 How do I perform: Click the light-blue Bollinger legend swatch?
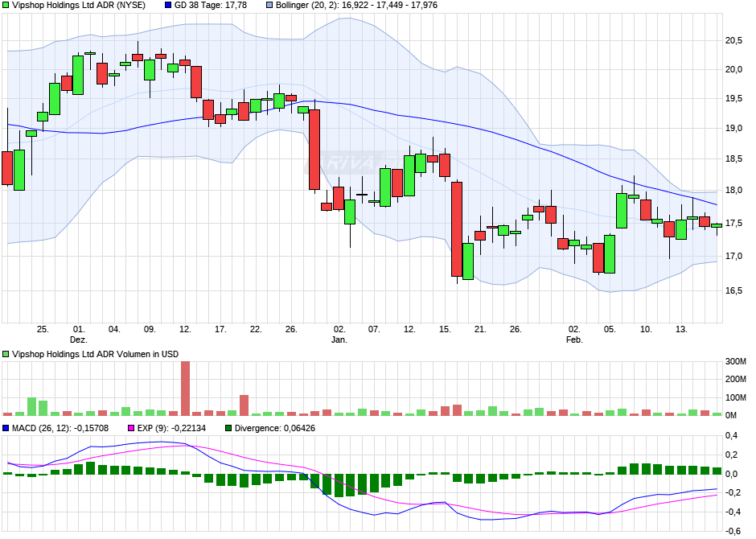(x=269, y=6)
